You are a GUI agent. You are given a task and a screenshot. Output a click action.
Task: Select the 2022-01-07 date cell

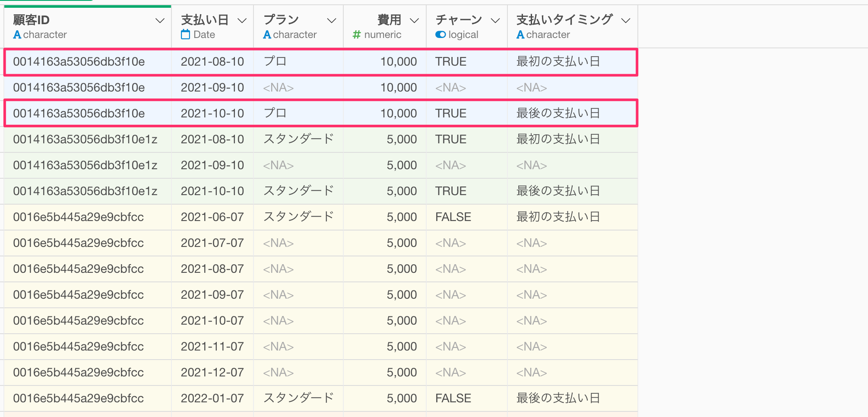pyautogui.click(x=212, y=398)
